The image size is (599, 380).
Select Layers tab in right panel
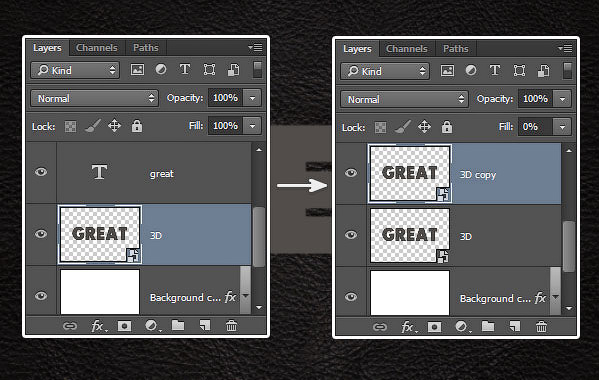pos(357,49)
